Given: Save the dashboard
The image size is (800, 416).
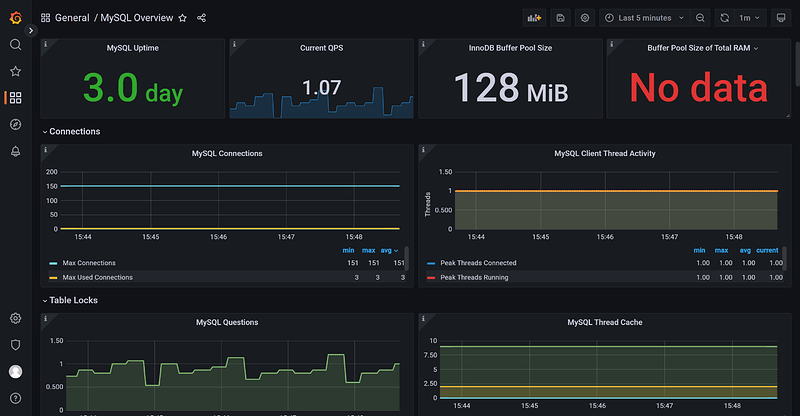Looking at the screenshot, I should [x=560, y=18].
